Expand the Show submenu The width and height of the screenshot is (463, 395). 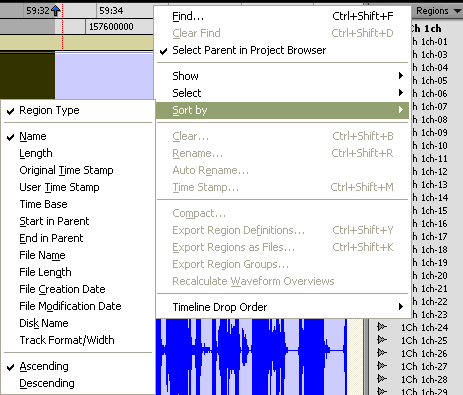(282, 76)
